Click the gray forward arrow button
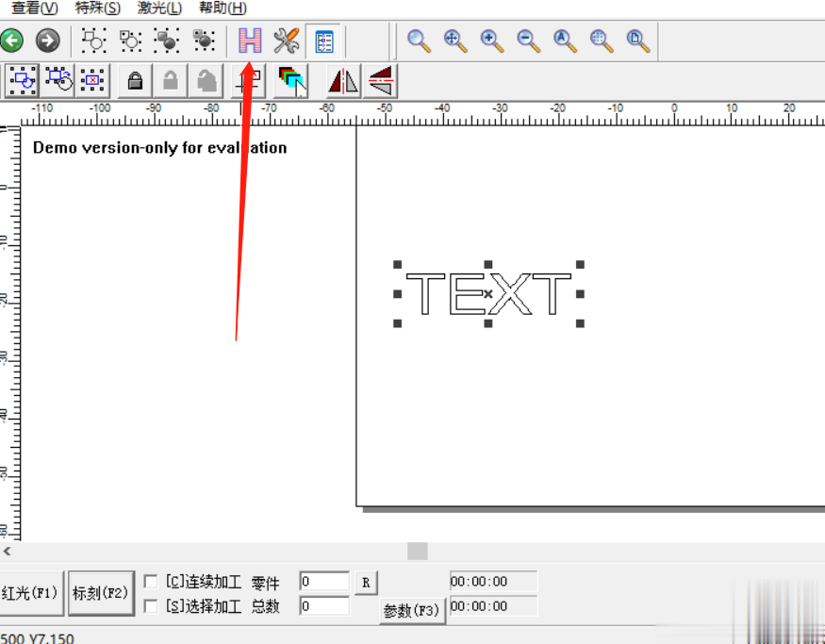This screenshot has height=644, width=825. click(47, 41)
